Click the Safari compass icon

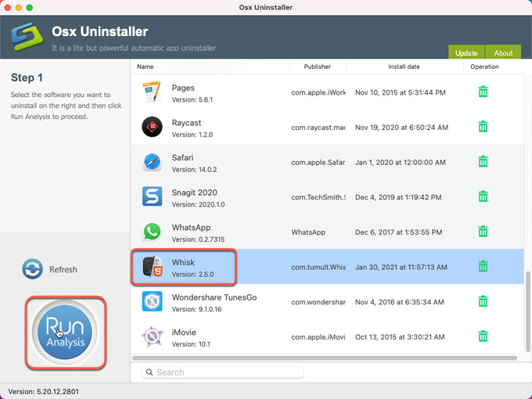(x=152, y=162)
